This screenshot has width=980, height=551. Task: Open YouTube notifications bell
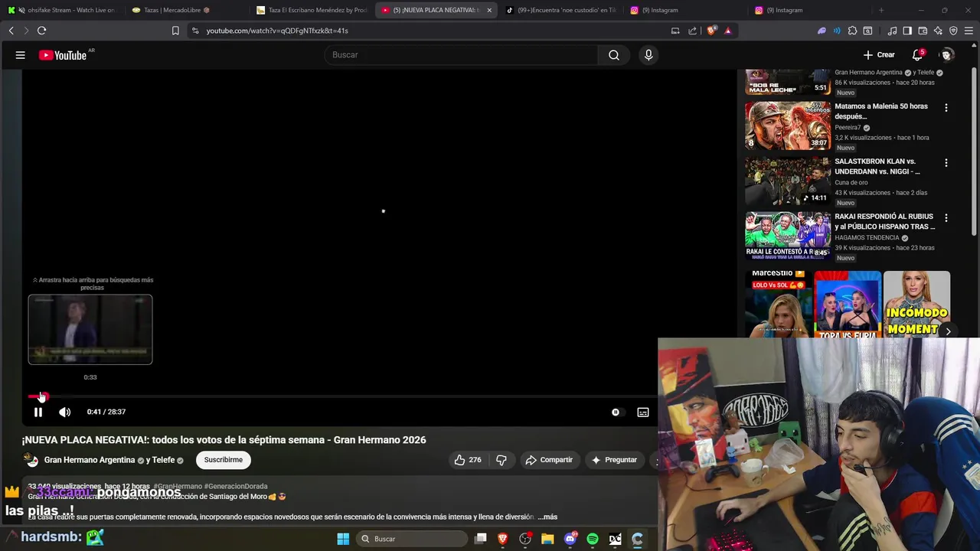click(x=917, y=55)
